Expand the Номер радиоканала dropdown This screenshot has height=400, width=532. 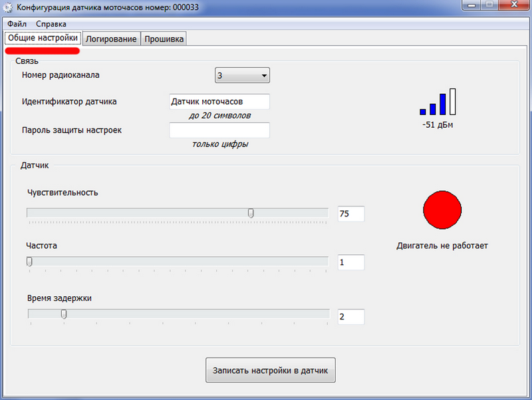[242, 75]
